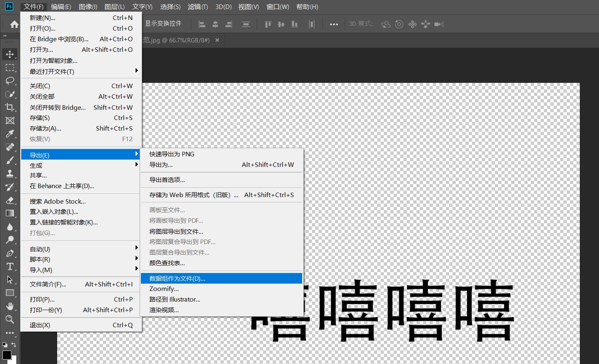Open the 滤镜(T) menu
Viewport: 599px width, 364px height.
198,7
